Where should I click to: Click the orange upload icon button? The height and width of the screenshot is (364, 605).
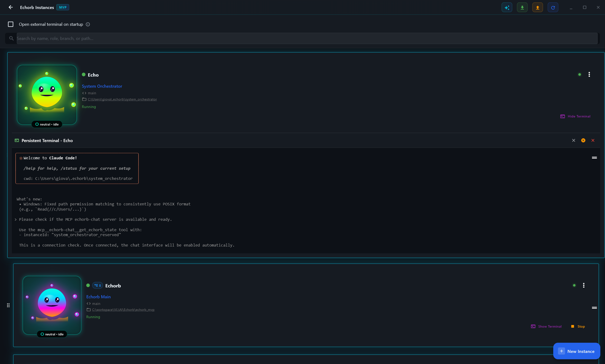(537, 7)
